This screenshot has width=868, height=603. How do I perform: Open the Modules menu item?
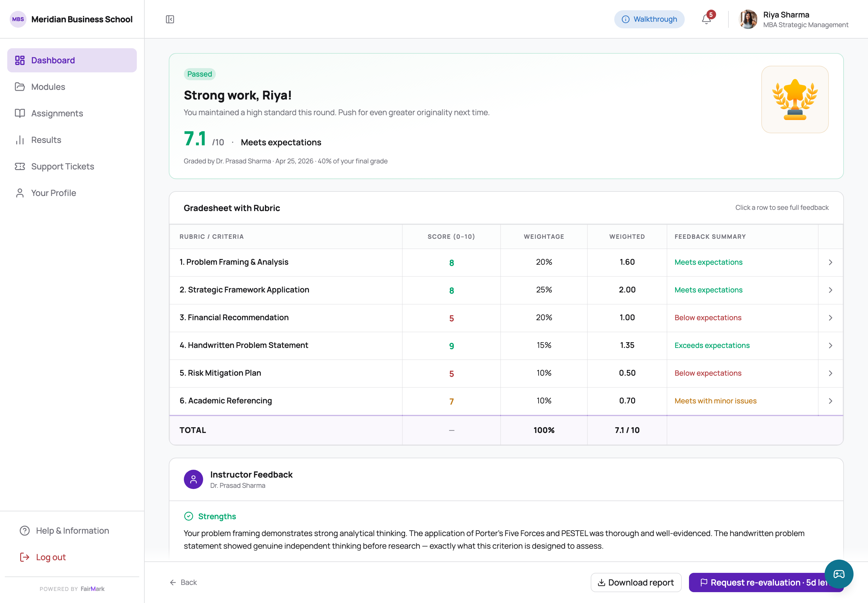72,87
